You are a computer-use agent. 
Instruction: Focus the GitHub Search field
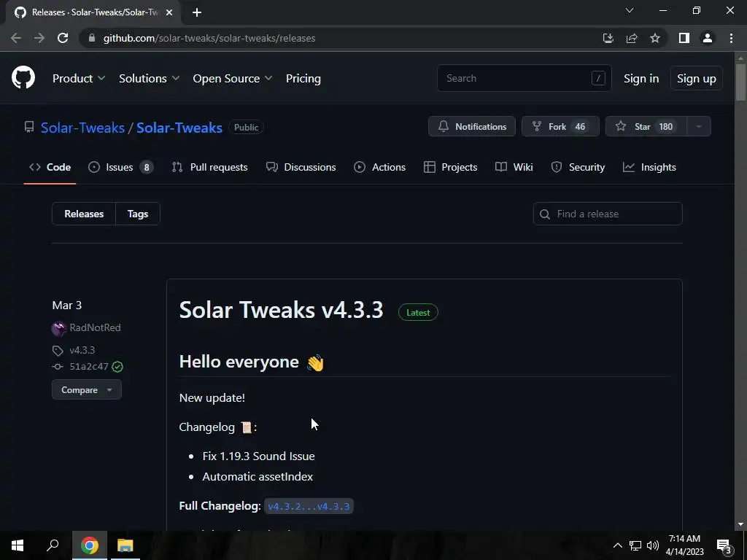click(x=524, y=78)
